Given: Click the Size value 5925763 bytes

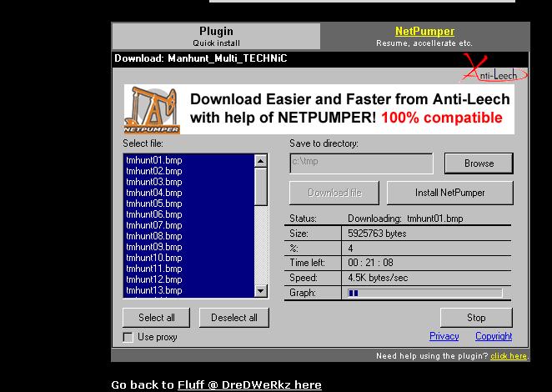Looking at the screenshot, I should pos(377,234).
